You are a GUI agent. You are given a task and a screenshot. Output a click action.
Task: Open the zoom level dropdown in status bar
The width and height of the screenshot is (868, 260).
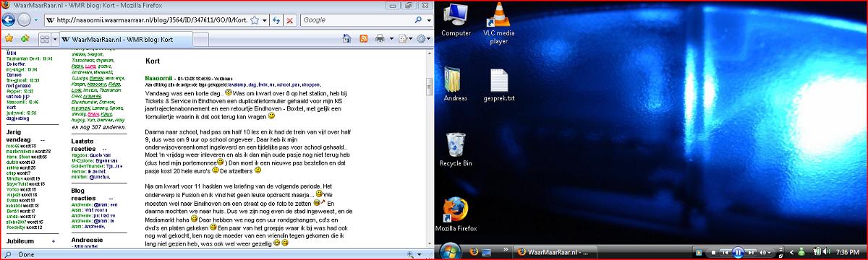point(418,255)
